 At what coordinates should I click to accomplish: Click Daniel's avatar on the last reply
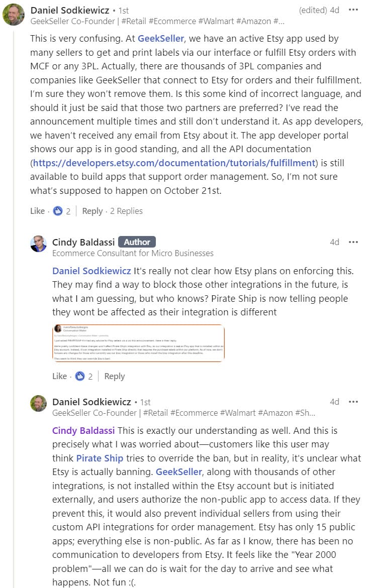38,404
